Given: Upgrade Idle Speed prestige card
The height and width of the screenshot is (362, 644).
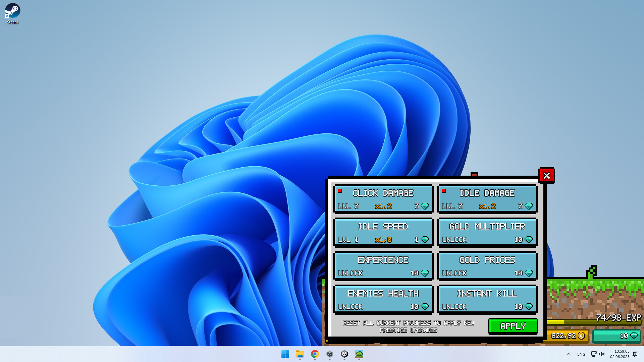Looking at the screenshot, I should [383, 232].
